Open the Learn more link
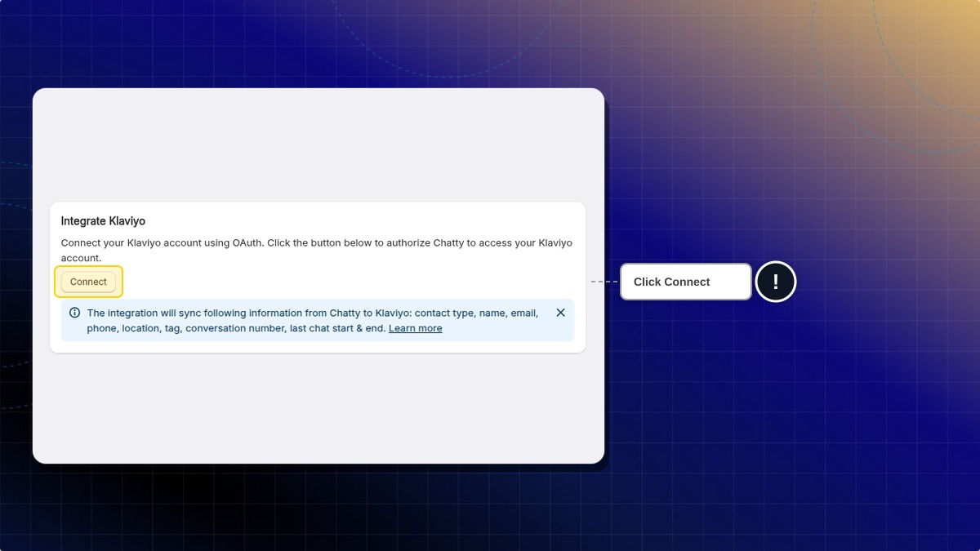Viewport: 980px width, 551px height. click(415, 328)
